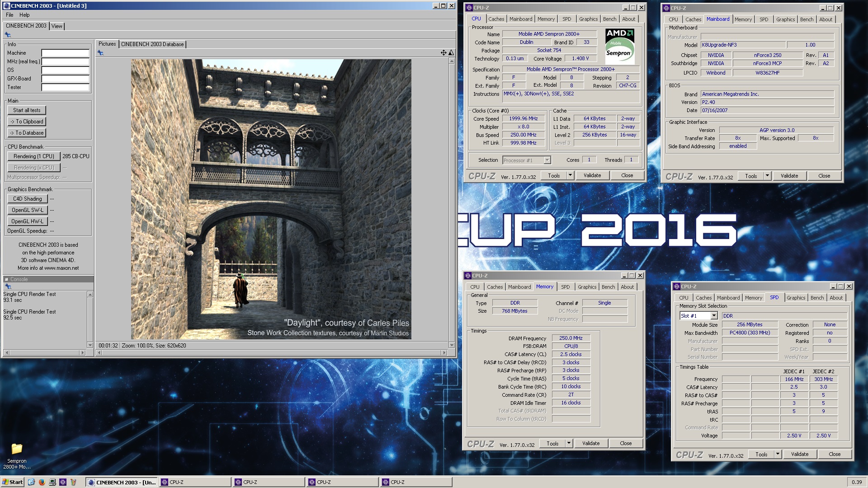Open the CINEBENCH 2003 Database tab
Image resolution: width=868 pixels, height=488 pixels.
152,44
